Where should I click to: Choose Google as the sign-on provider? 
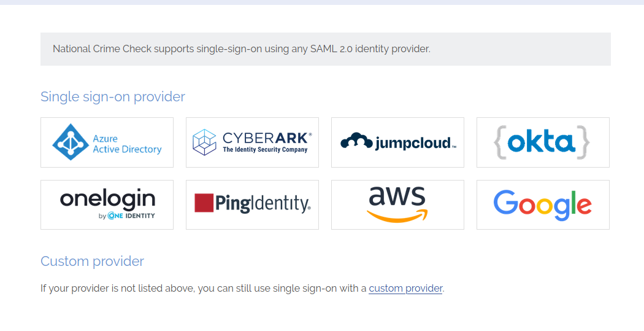coord(543,204)
